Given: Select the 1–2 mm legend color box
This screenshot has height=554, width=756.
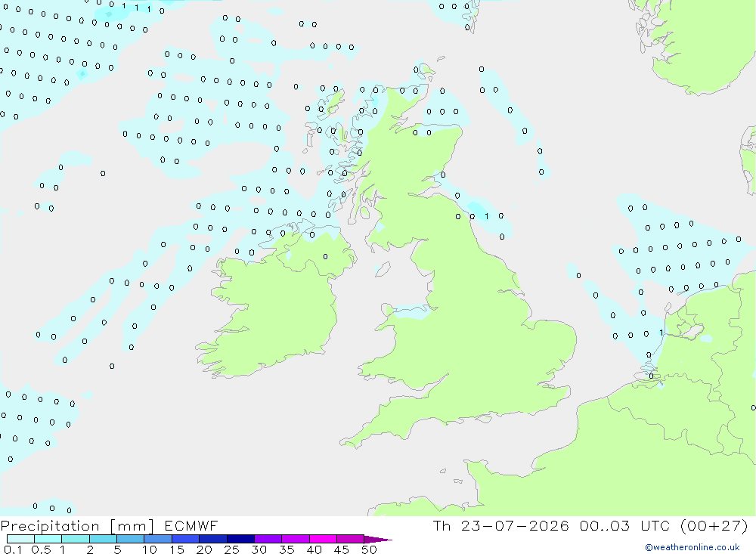Looking at the screenshot, I should click(x=76, y=539).
